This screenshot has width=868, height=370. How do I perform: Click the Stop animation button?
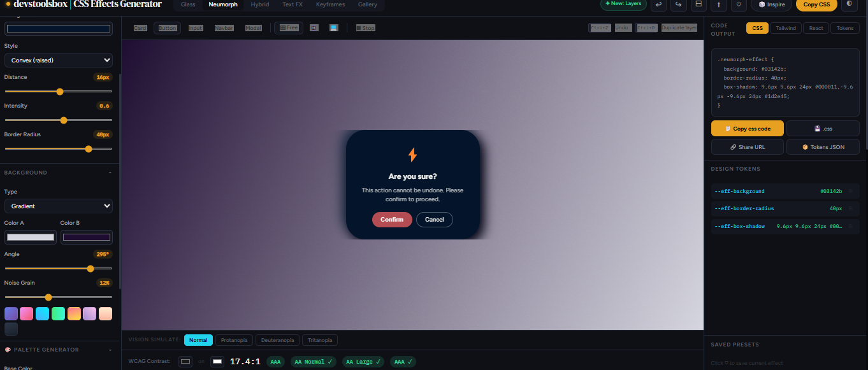click(x=365, y=28)
